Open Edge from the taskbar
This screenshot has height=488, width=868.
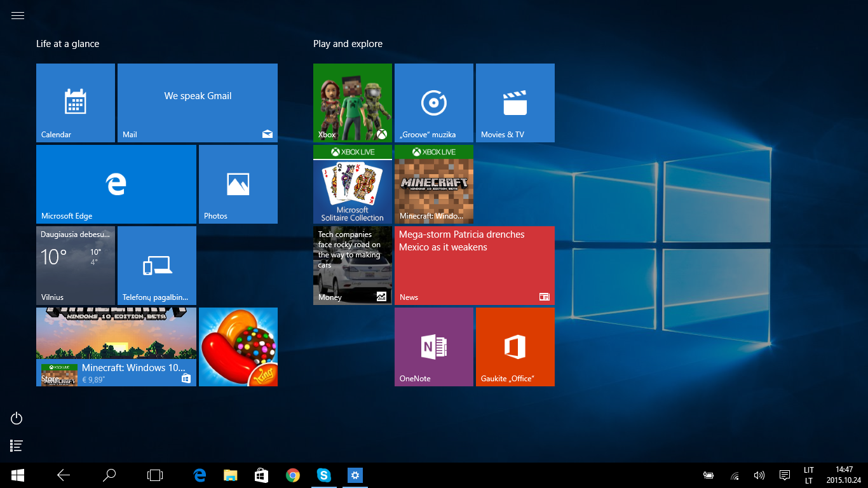200,475
